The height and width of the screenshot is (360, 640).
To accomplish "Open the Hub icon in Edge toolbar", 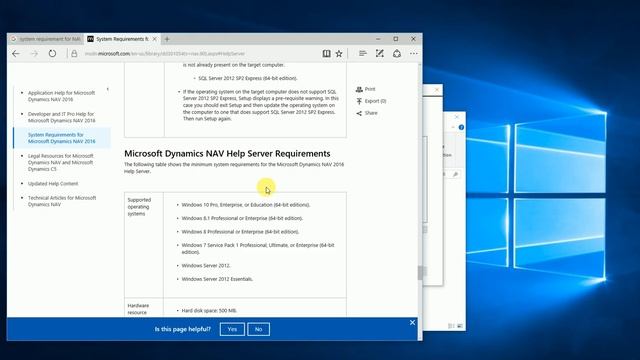I will (x=362, y=53).
